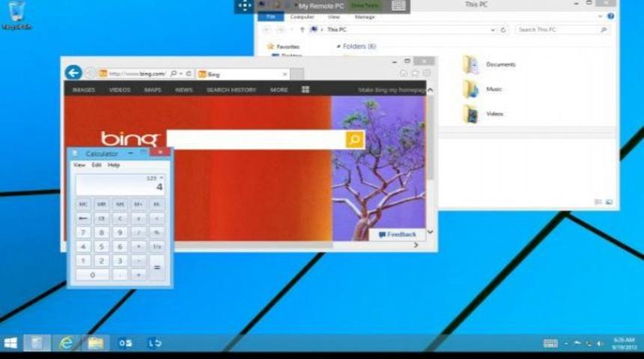The width and height of the screenshot is (644, 359).
Task: Open Internet Explorer Favorites star icon
Action: coord(416,73)
